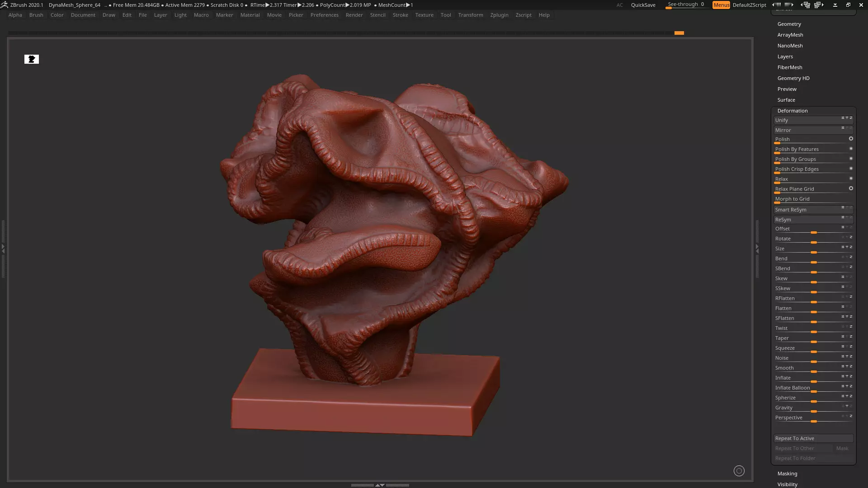Toggle Polish mode circle button
868x488 pixels.
pyautogui.click(x=851, y=139)
